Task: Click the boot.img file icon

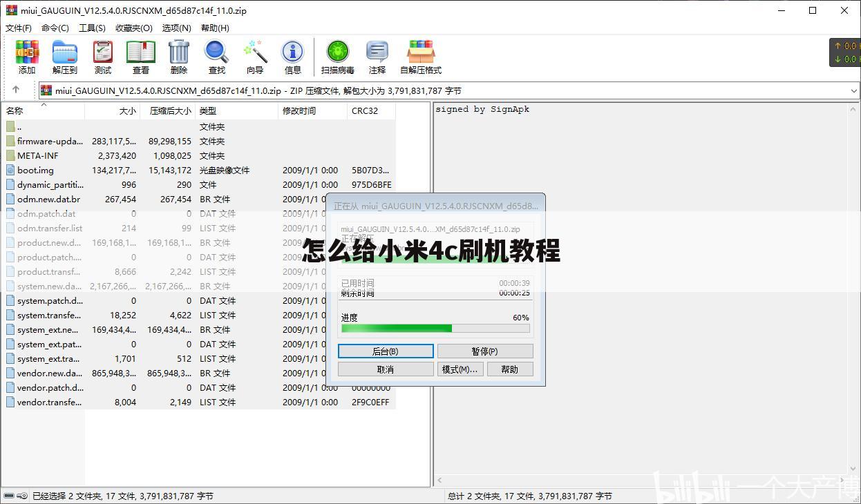Action: tap(10, 170)
